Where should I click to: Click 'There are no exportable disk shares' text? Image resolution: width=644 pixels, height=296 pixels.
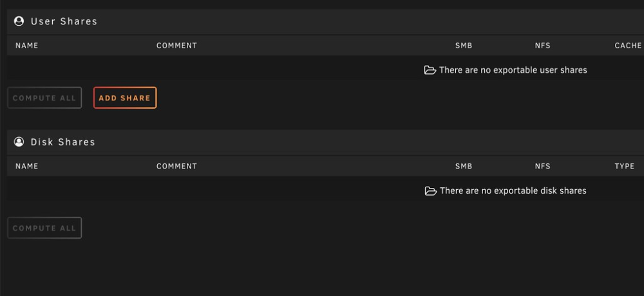pyautogui.click(x=513, y=191)
